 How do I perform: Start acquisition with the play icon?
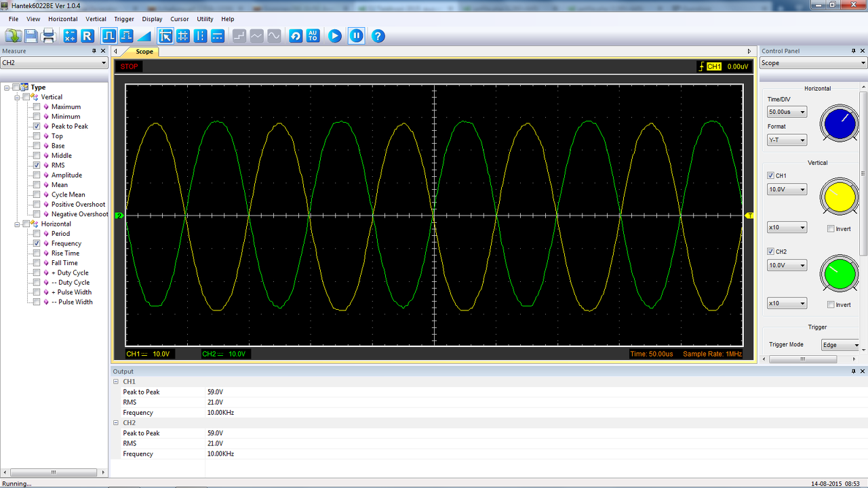click(x=335, y=36)
